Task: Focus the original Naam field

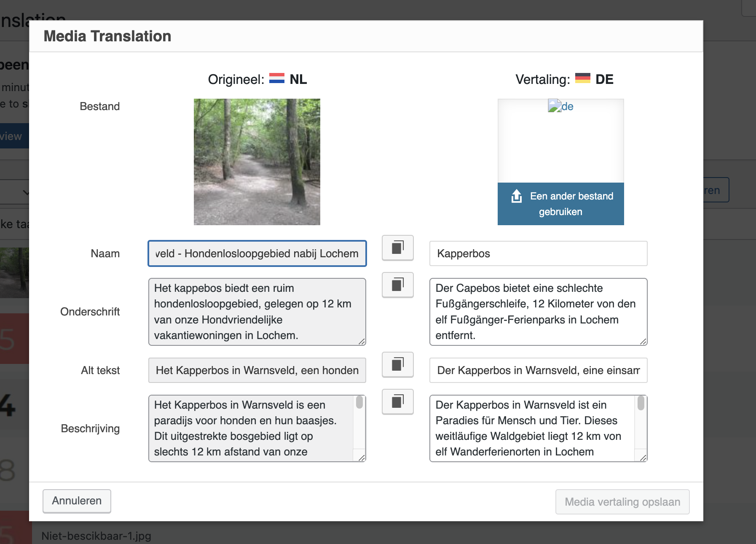Action: [257, 253]
